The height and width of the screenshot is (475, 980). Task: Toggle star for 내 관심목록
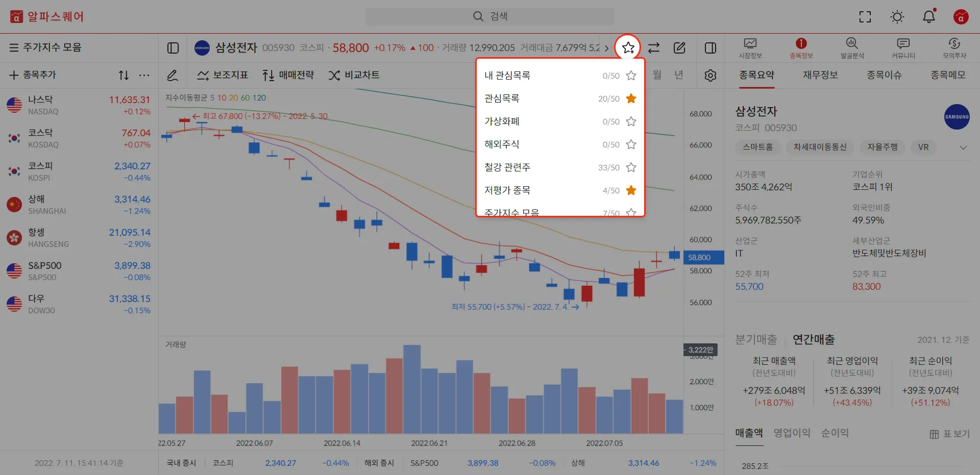[631, 76]
